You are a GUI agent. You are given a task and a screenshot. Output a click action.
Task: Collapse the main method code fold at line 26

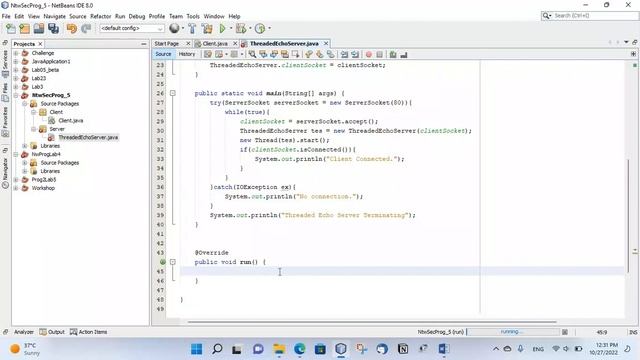point(173,93)
